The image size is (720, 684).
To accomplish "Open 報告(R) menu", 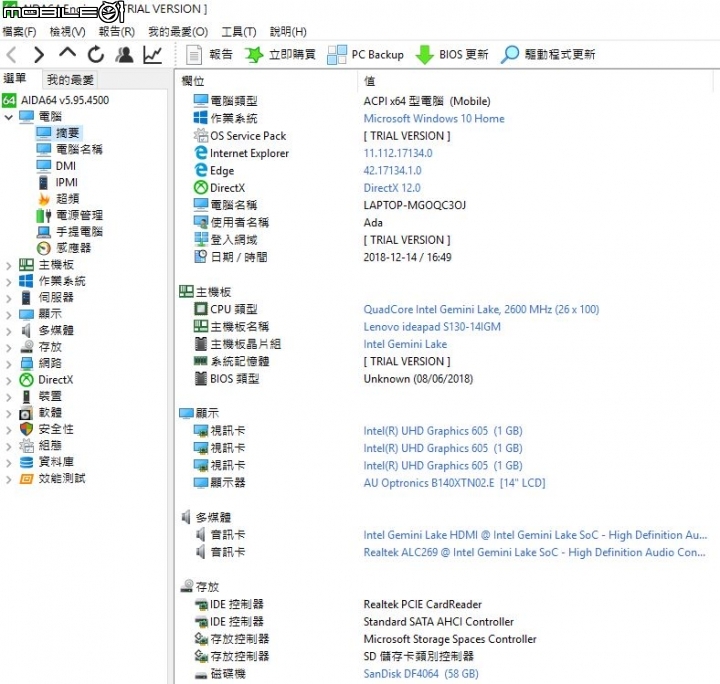I will [117, 32].
